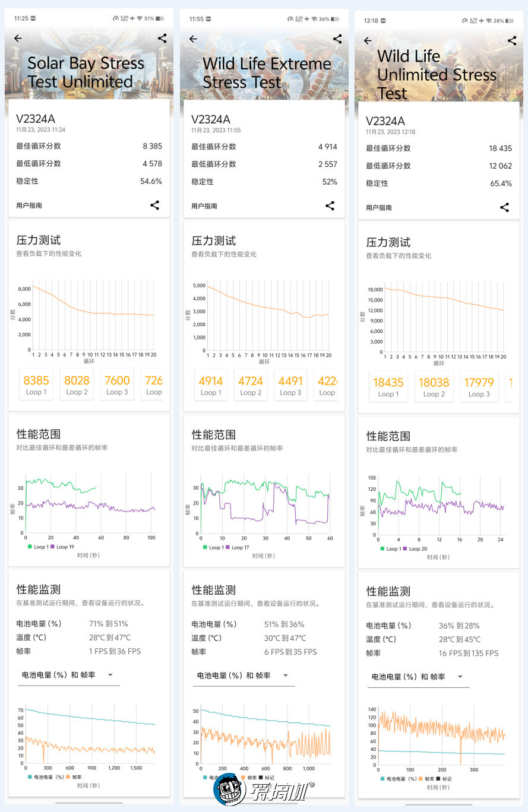Select the Loop 3 score card showing 17979
The width and height of the screenshot is (528, 812).
[479, 387]
